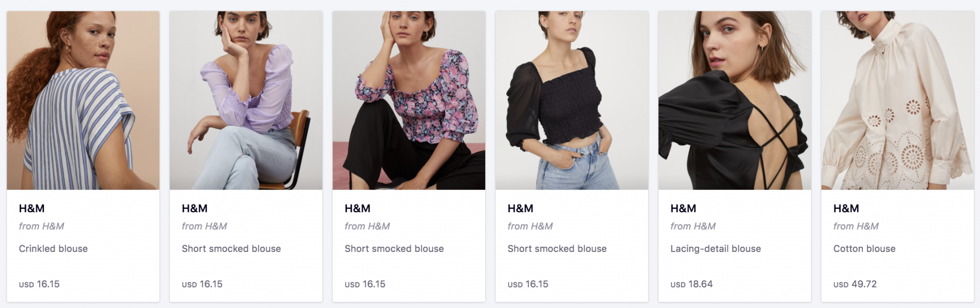The image size is (980, 308).
Task: Click "from H&M" on the Cotton blouse card
Action: coord(856,226)
